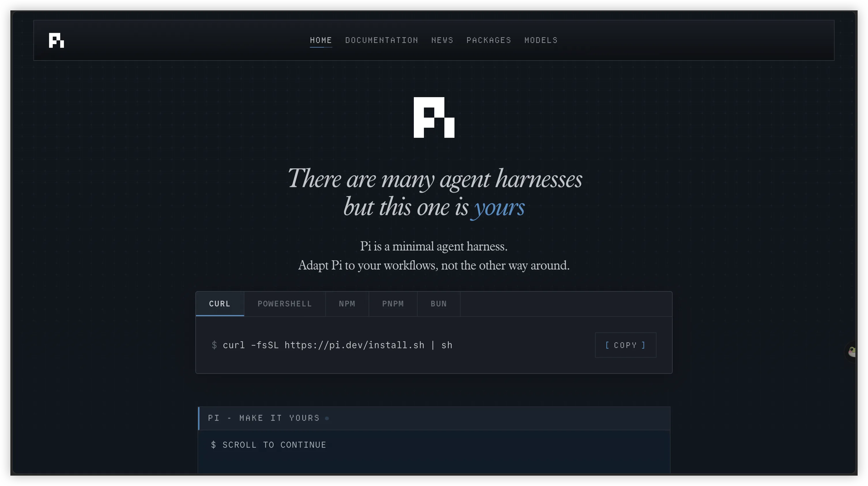Open the News section
Viewport: 868px width, 486px height.
(442, 40)
